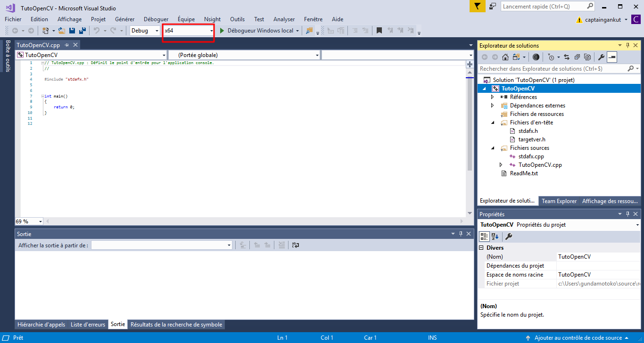
Task: Click the Lancement rapide search field
Action: coord(543,7)
